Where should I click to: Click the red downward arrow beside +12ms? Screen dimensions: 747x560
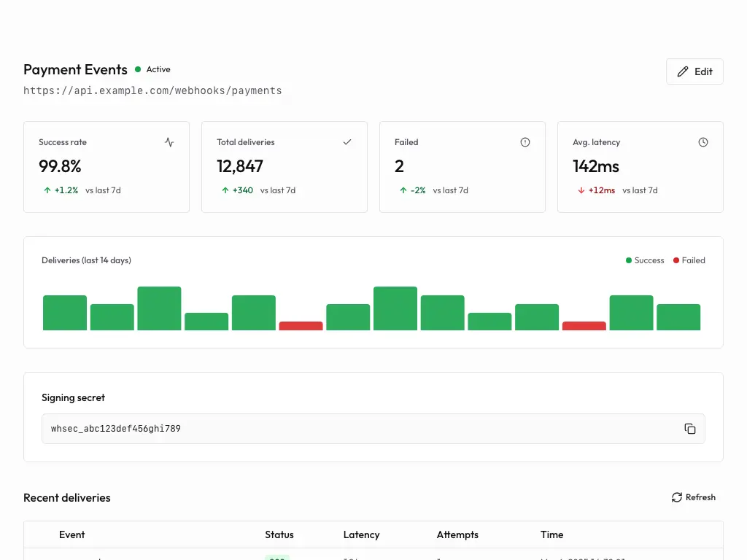pyautogui.click(x=580, y=190)
